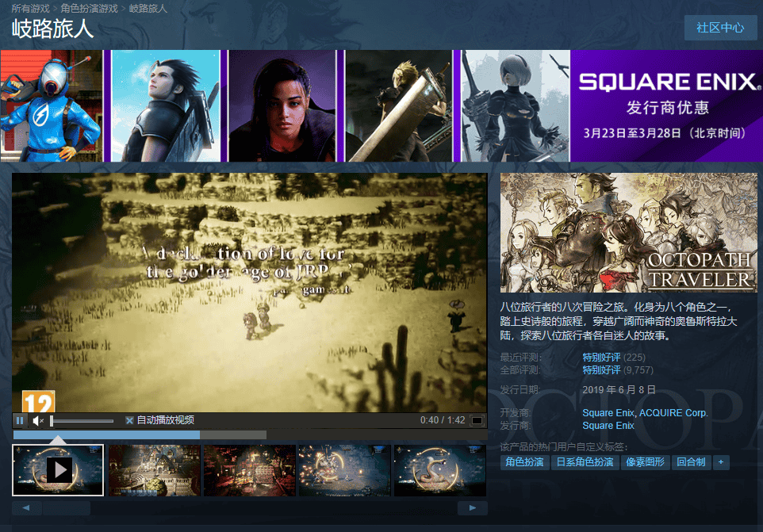Image resolution: width=763 pixels, height=532 pixels.
Task: Click the 全部评测 label
Action: (520, 370)
